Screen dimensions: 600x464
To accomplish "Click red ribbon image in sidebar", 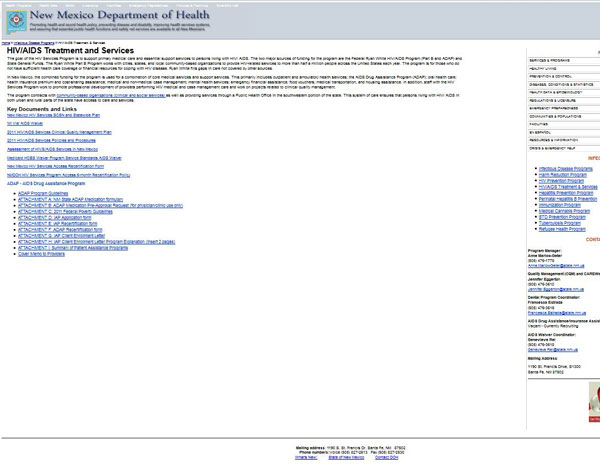I will coord(594,402).
